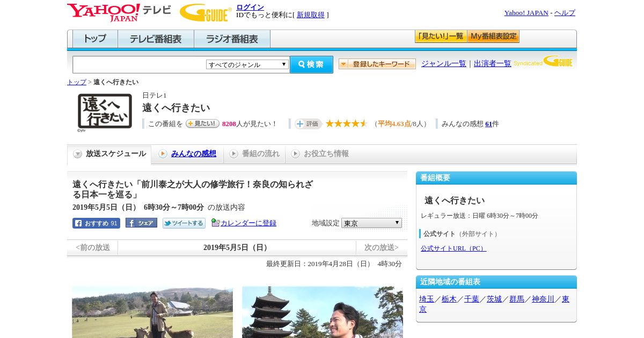Select the 放送スケジュール tab
644x338 pixels.
tap(109, 154)
